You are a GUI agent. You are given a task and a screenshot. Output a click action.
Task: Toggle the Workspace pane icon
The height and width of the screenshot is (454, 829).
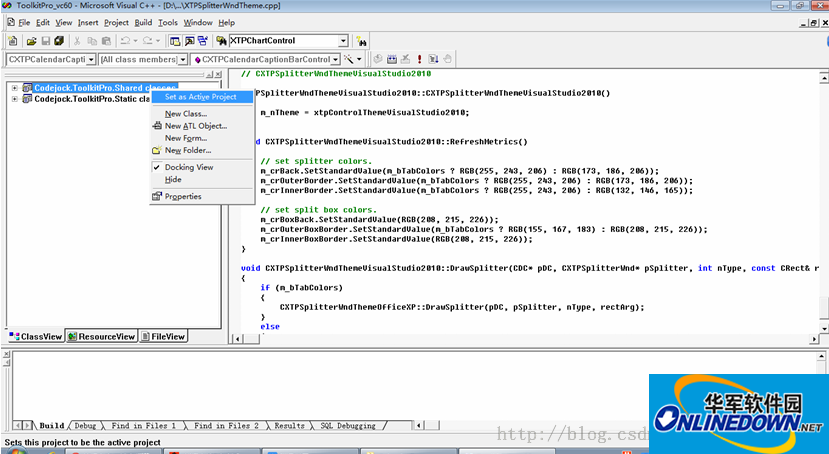[174, 41]
